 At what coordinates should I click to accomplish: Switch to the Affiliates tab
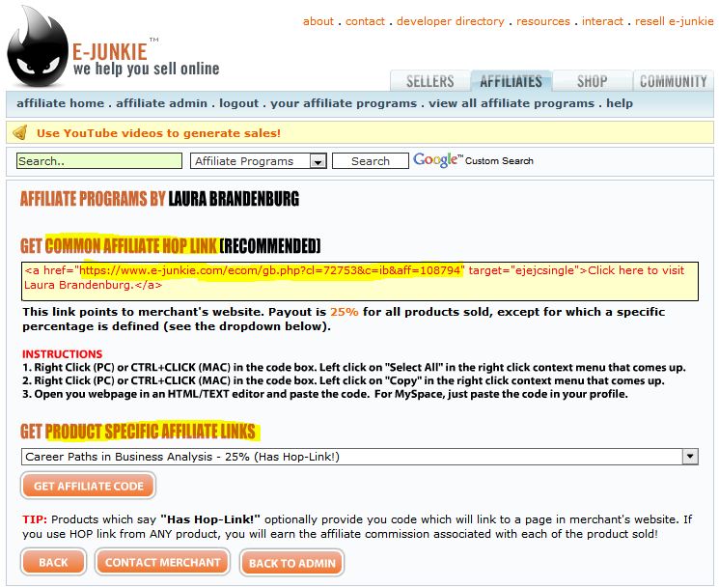(x=511, y=81)
